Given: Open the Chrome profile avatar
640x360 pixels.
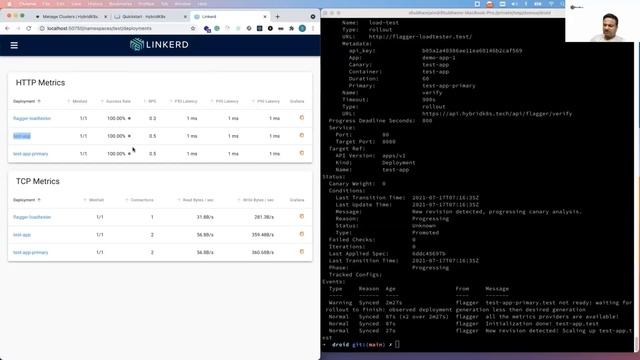Looking at the screenshot, I should tap(302, 29).
